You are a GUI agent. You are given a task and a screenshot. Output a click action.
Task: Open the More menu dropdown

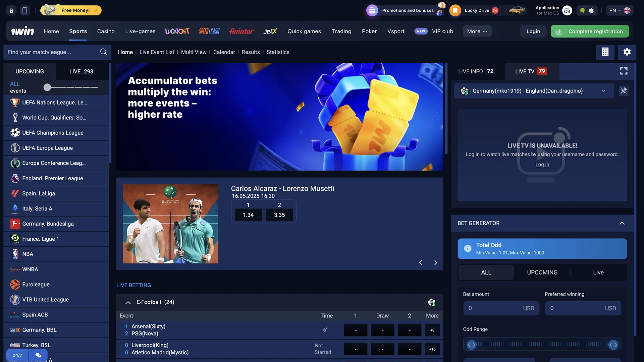(x=477, y=31)
